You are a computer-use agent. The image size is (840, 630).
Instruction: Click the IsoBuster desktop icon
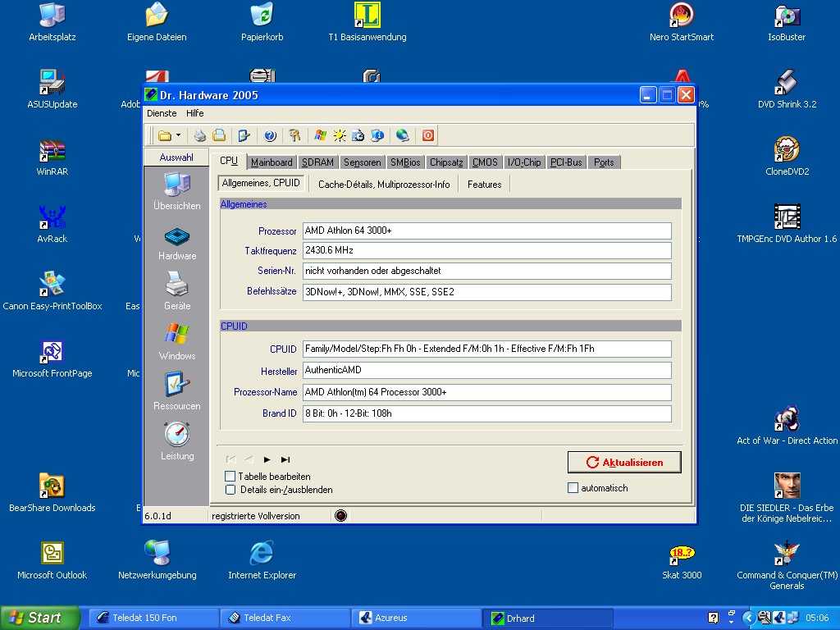coord(787,22)
